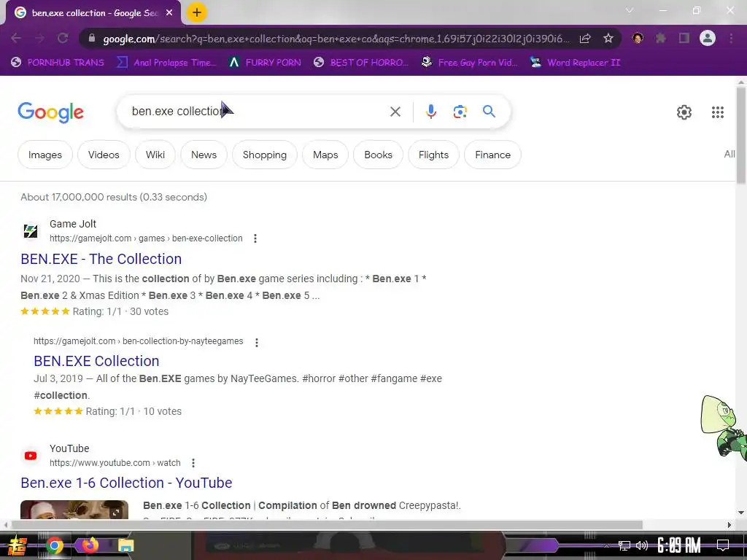The image size is (747, 560).
Task: Filter results by Books
Action: pos(379,155)
